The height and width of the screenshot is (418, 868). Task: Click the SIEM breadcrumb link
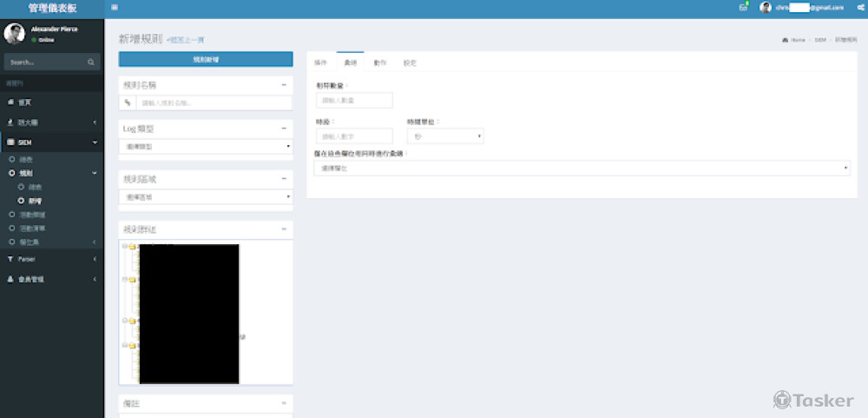pyautogui.click(x=820, y=40)
